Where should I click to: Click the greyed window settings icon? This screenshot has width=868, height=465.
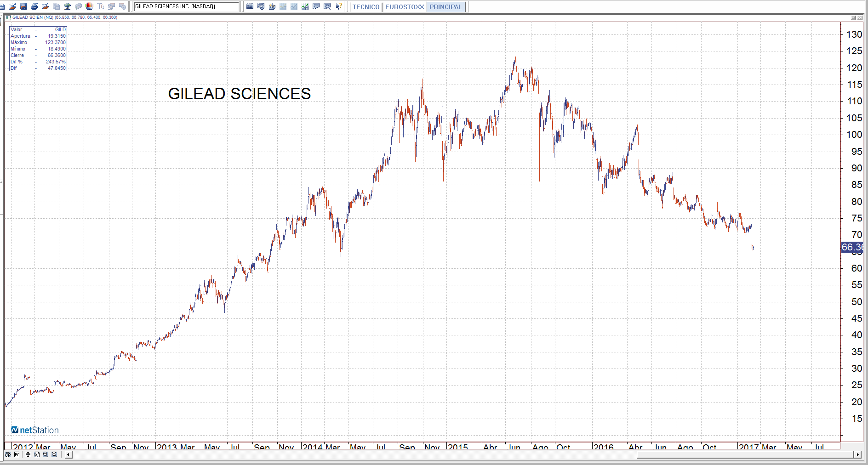tap(123, 6)
